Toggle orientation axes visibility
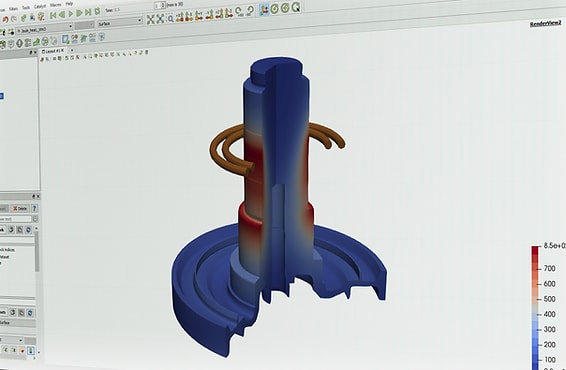This screenshot has height=370, width=566. click(x=265, y=9)
